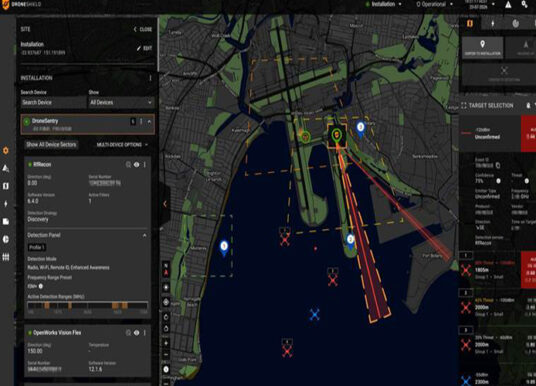The width and height of the screenshot is (536, 386).
Task: Toggle OpenWorks Vision Flex visibility eye
Action: click(136, 333)
